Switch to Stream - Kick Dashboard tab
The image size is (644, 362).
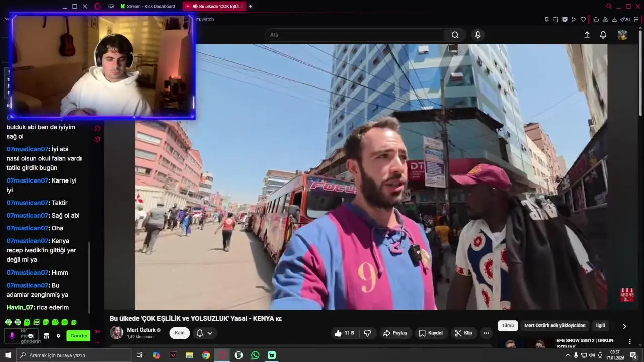[x=147, y=6]
